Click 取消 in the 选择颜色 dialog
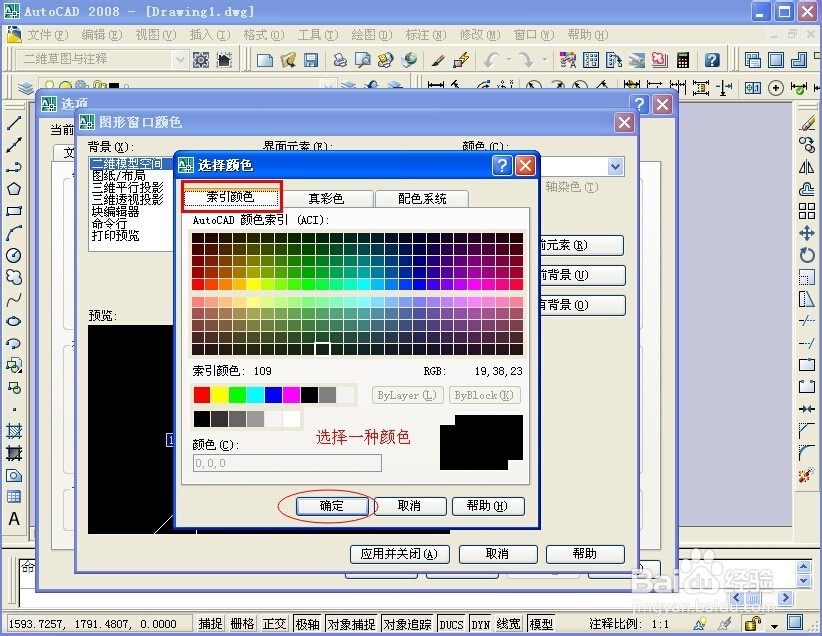This screenshot has height=636, width=822. [x=409, y=506]
